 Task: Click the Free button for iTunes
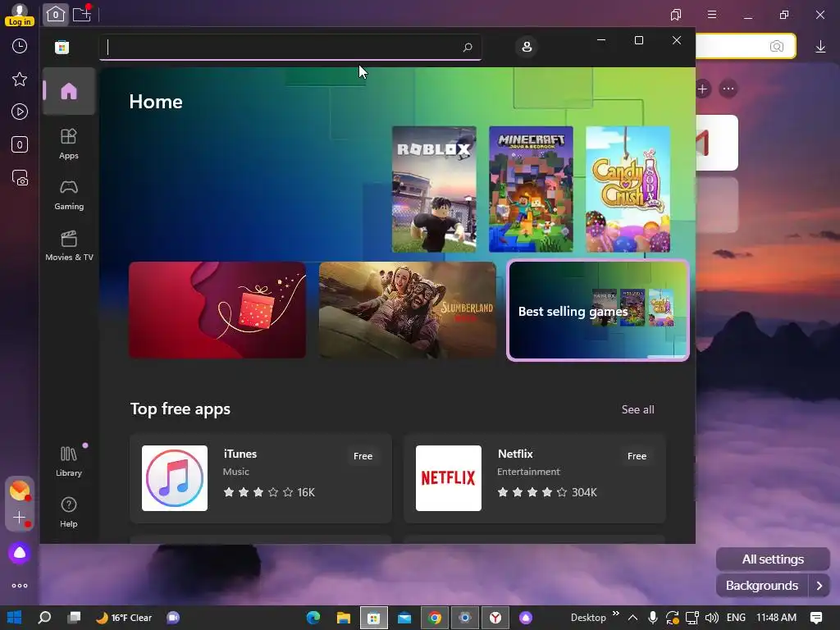(363, 456)
